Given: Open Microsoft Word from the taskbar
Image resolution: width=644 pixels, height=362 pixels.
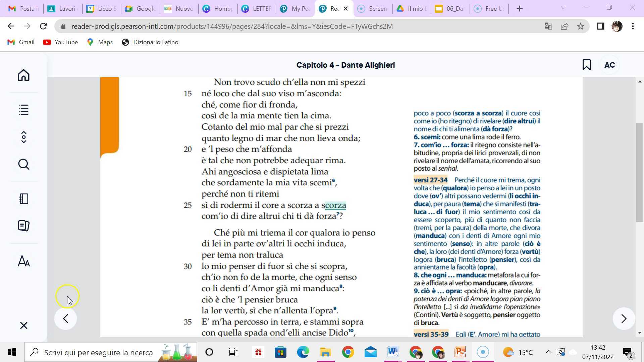Looking at the screenshot, I should pyautogui.click(x=393, y=352).
